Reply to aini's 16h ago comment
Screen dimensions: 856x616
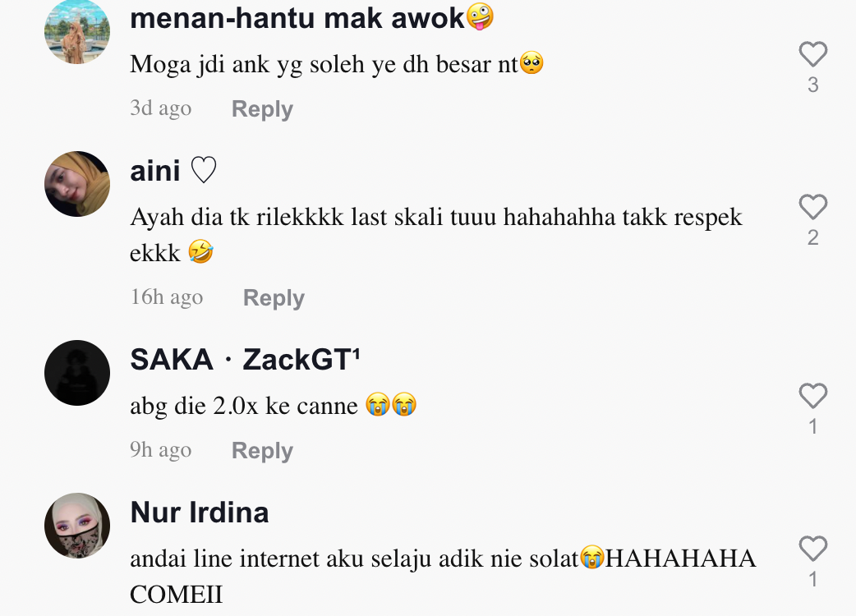point(274,298)
